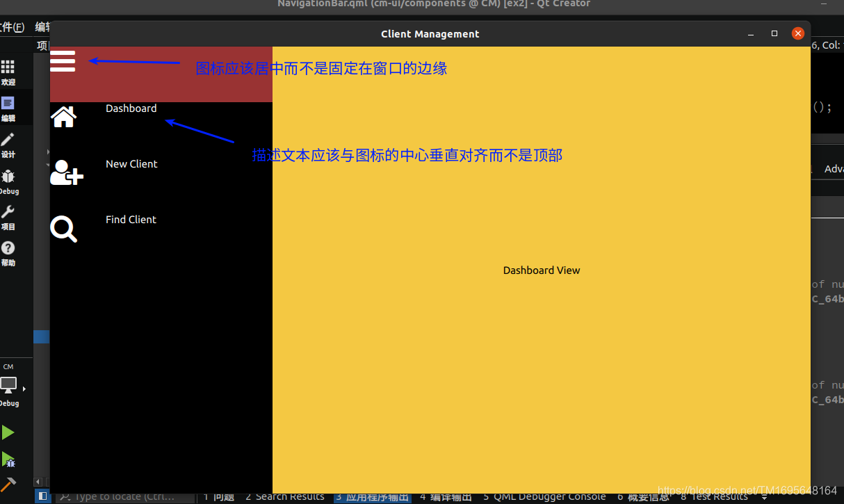Open the 概要信息 output pane
This screenshot has height=504, width=844.
point(643,496)
